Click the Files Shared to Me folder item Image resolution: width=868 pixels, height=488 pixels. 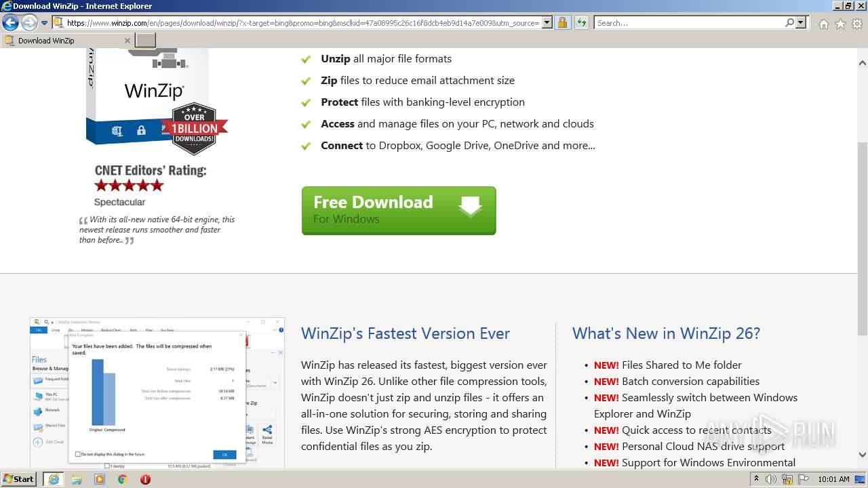pos(668,365)
